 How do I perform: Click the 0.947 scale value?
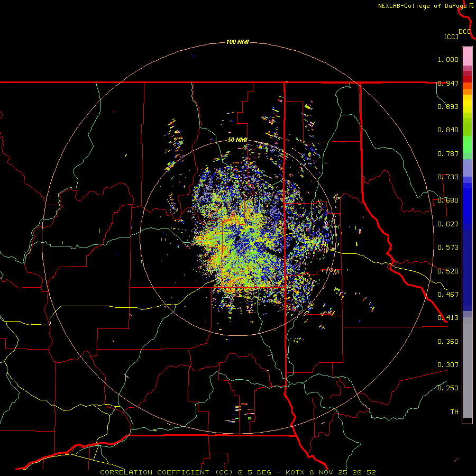pyautogui.click(x=448, y=83)
